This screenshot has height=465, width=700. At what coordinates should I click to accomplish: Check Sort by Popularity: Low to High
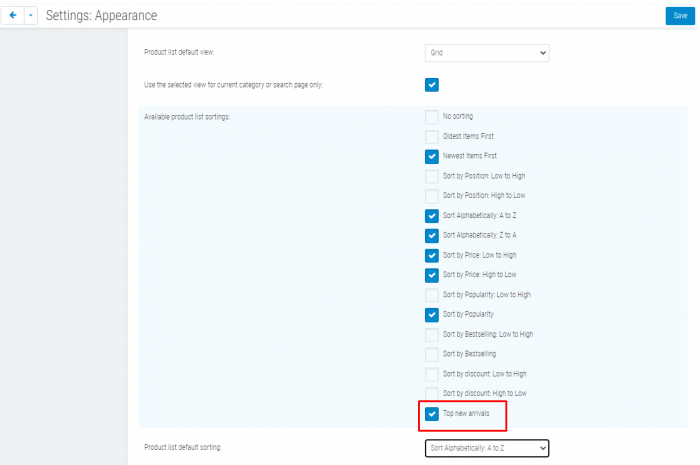pos(432,295)
